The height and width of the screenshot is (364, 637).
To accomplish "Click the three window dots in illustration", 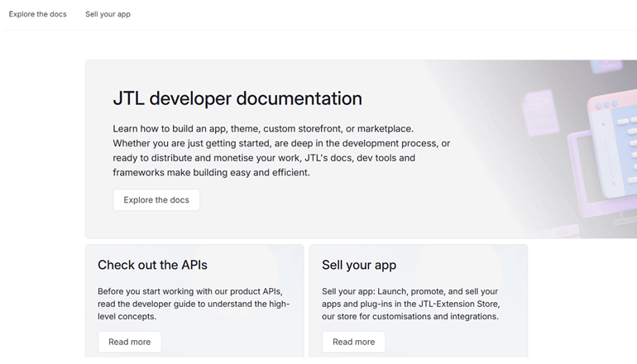I will point(606,105).
